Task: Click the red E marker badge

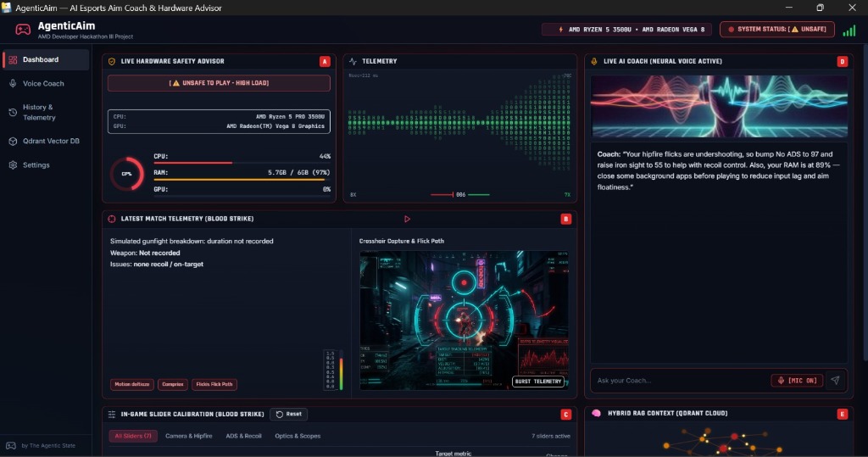Action: 843,415
